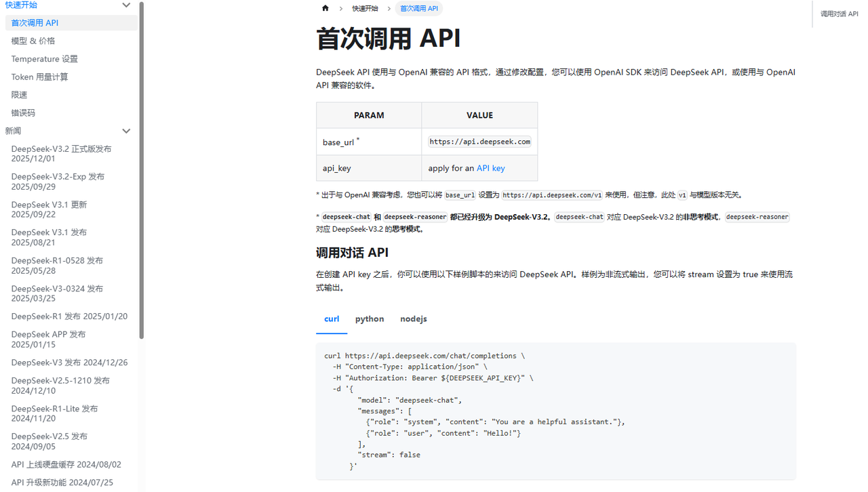
Task: Click 首次调用 API breadcrumb pill
Action: (419, 9)
